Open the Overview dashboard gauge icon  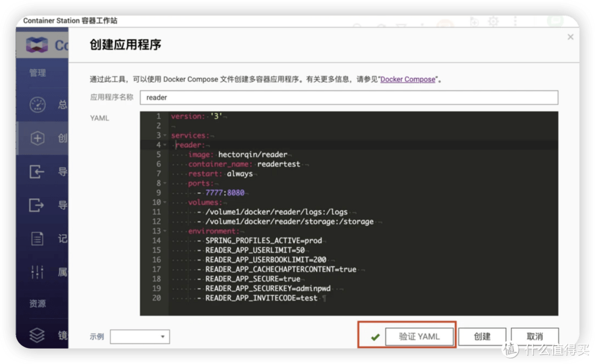point(37,105)
